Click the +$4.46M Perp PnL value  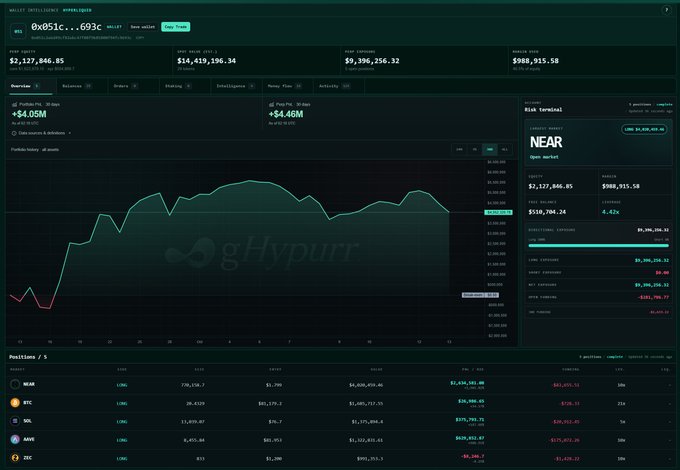[286, 114]
